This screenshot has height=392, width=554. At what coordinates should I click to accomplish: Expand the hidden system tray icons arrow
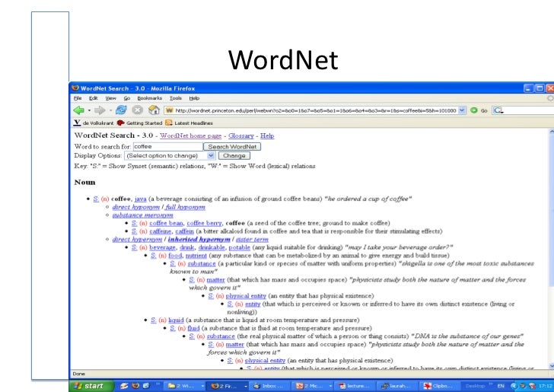click(x=514, y=386)
